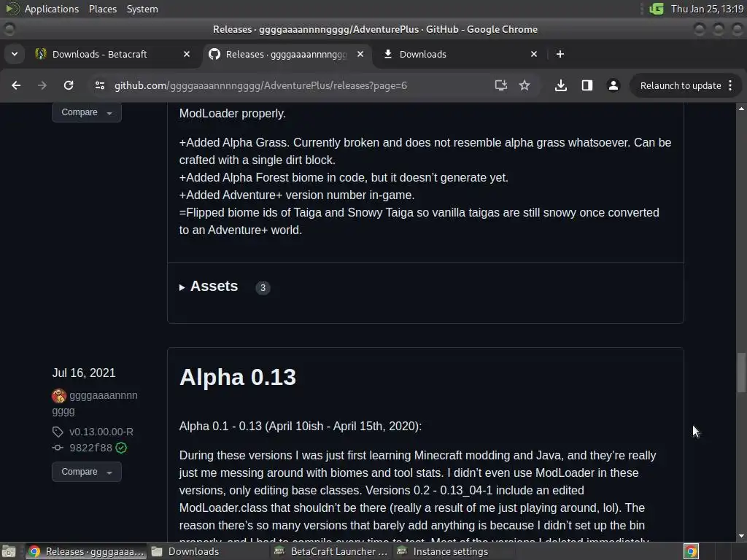Click the tag icon beside v0.13.00.00-R
This screenshot has height=560, width=747.
58,432
